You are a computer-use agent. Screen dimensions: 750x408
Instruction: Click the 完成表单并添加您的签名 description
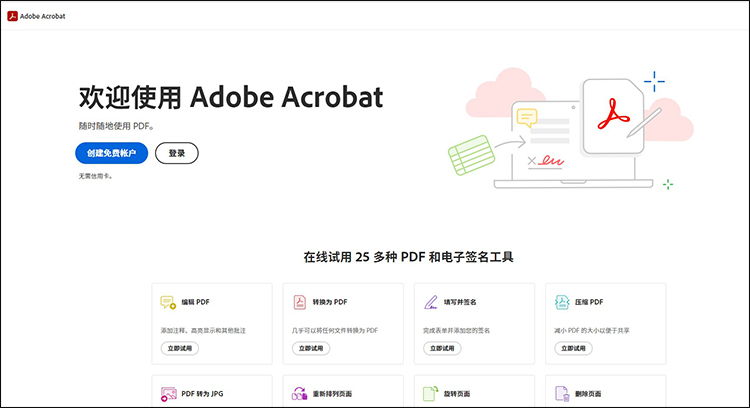click(456, 331)
